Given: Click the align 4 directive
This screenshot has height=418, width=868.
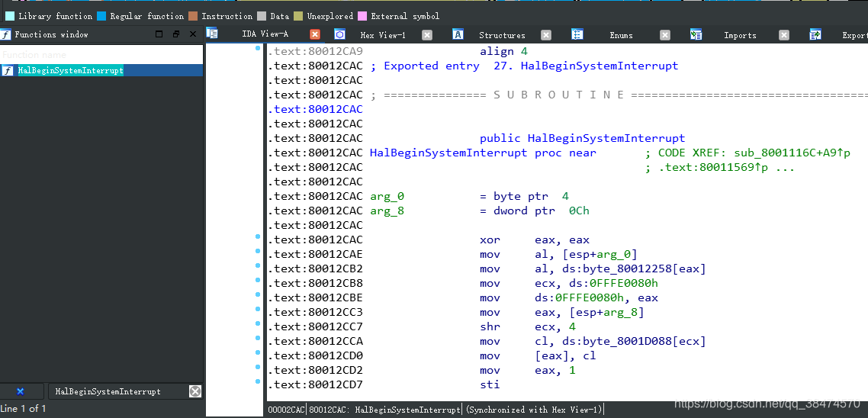Looking at the screenshot, I should coord(503,52).
